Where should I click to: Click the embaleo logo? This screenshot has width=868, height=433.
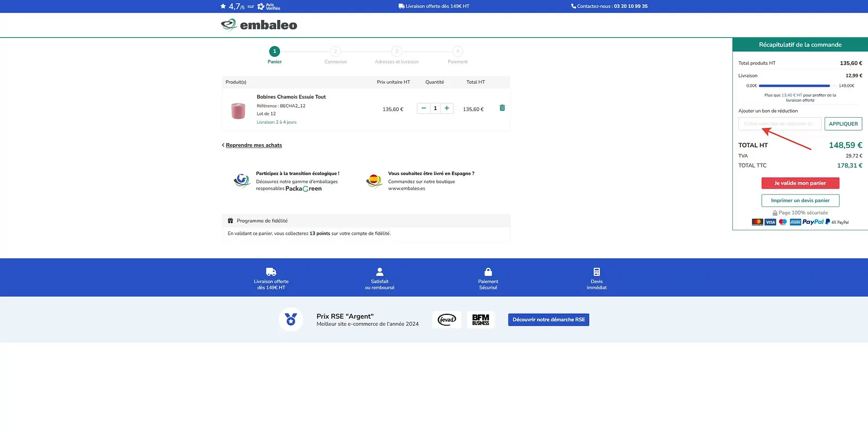click(259, 25)
